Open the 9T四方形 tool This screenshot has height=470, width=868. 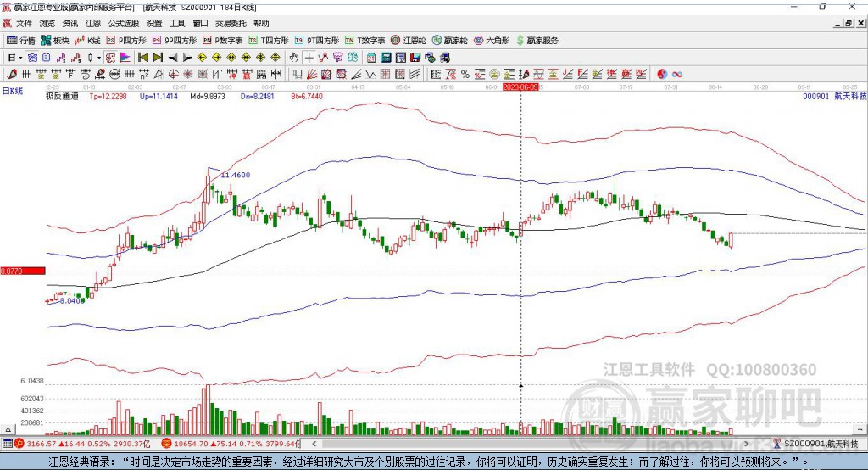[x=317, y=41]
